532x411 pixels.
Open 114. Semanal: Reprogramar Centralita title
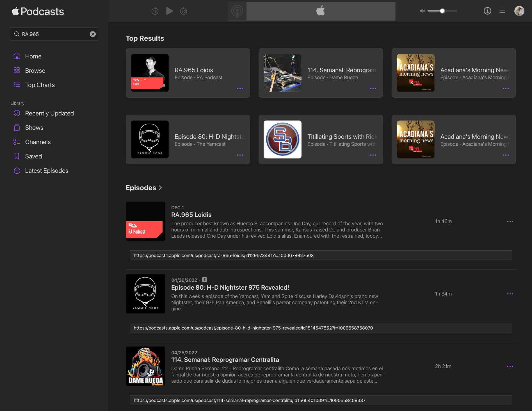click(225, 360)
